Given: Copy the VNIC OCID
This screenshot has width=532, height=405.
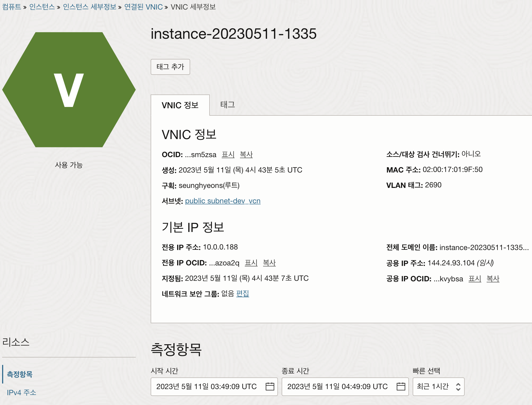Looking at the screenshot, I should (246, 154).
